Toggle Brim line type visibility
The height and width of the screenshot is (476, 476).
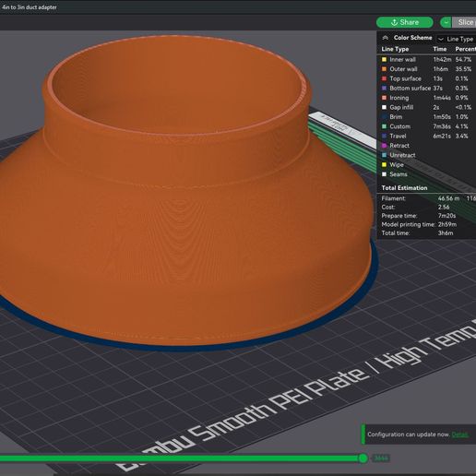click(384, 117)
